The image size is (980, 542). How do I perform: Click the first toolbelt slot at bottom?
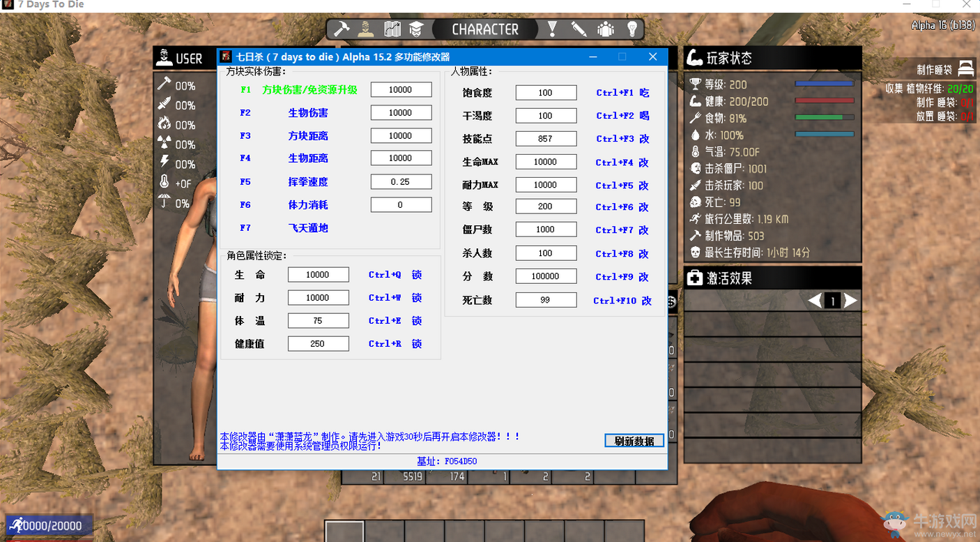pyautogui.click(x=344, y=532)
